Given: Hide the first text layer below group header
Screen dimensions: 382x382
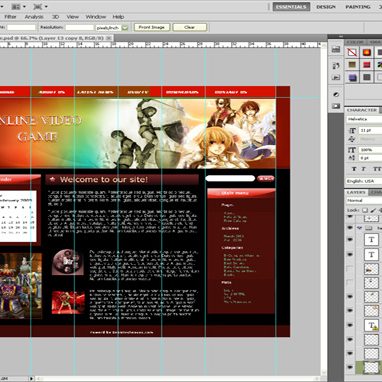Looking at the screenshot, I should point(350,240).
